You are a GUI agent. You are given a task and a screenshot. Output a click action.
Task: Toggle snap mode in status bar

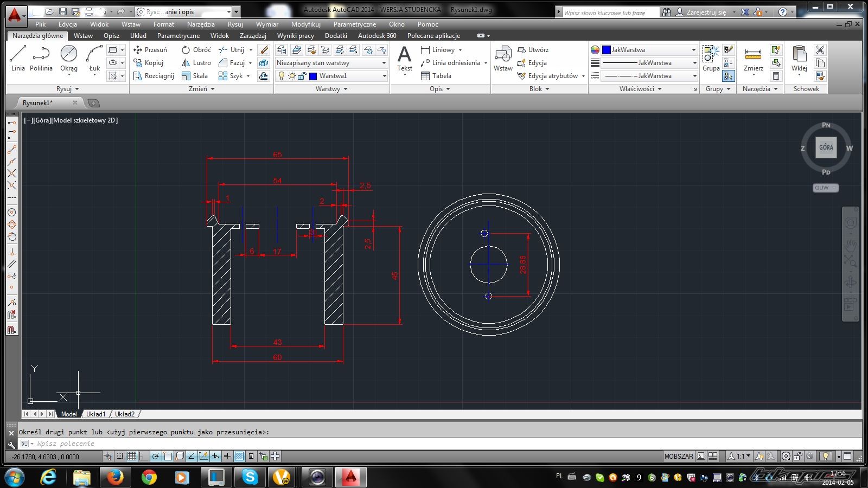120,456
